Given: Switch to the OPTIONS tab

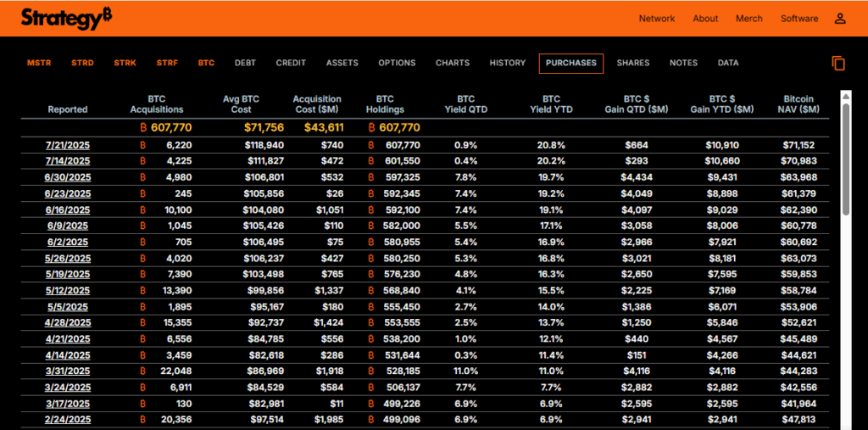Looking at the screenshot, I should [x=397, y=63].
